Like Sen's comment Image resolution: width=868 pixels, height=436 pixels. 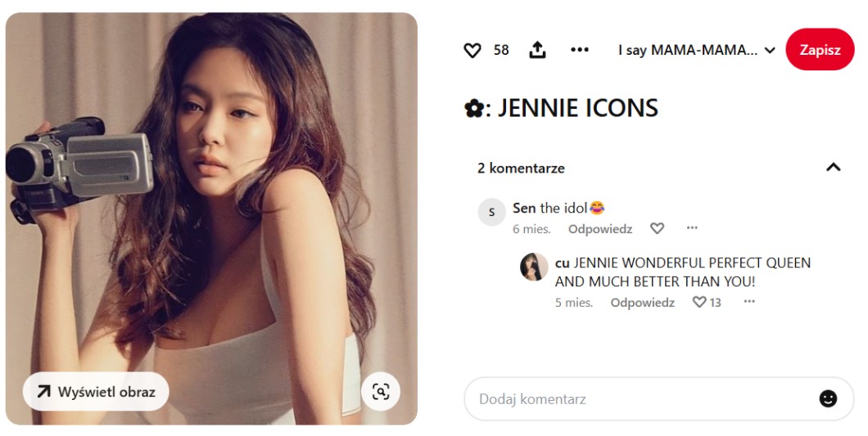(x=657, y=229)
